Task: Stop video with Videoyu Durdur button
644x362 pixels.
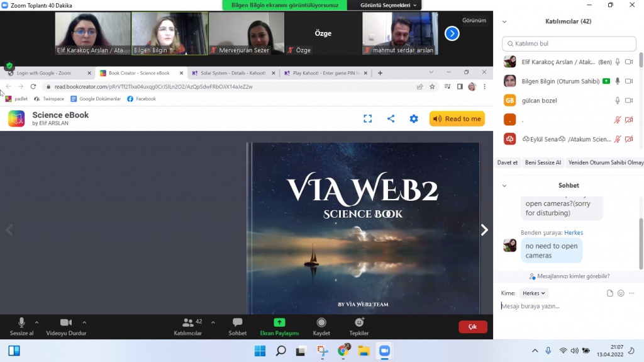Action: coord(66,327)
